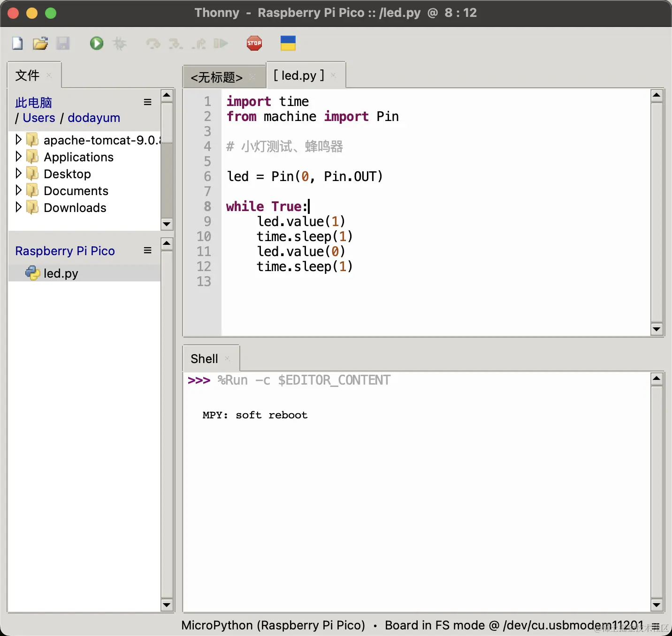
Task: Click the MicroPython interpreter selector in status bar
Action: pos(273,625)
